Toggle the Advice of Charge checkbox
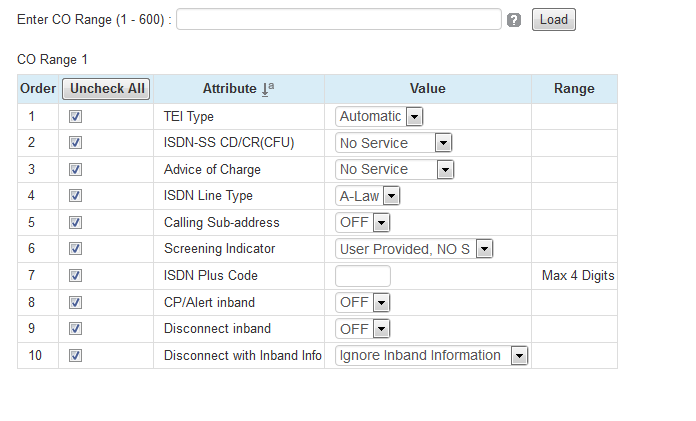Screen dimensions: 696x421 75,170
